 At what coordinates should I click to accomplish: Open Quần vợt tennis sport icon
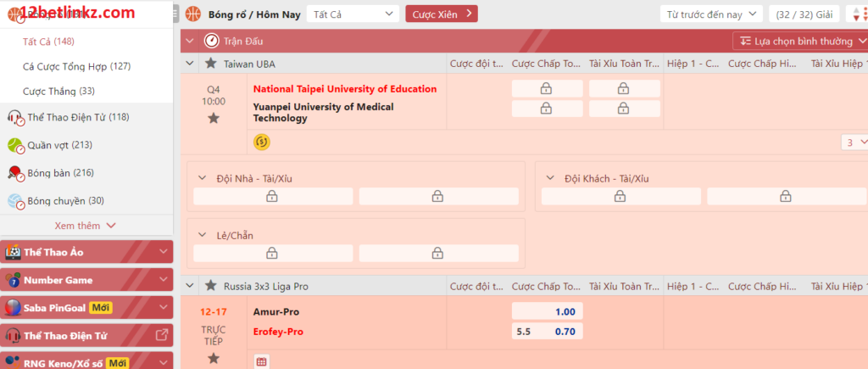point(15,145)
